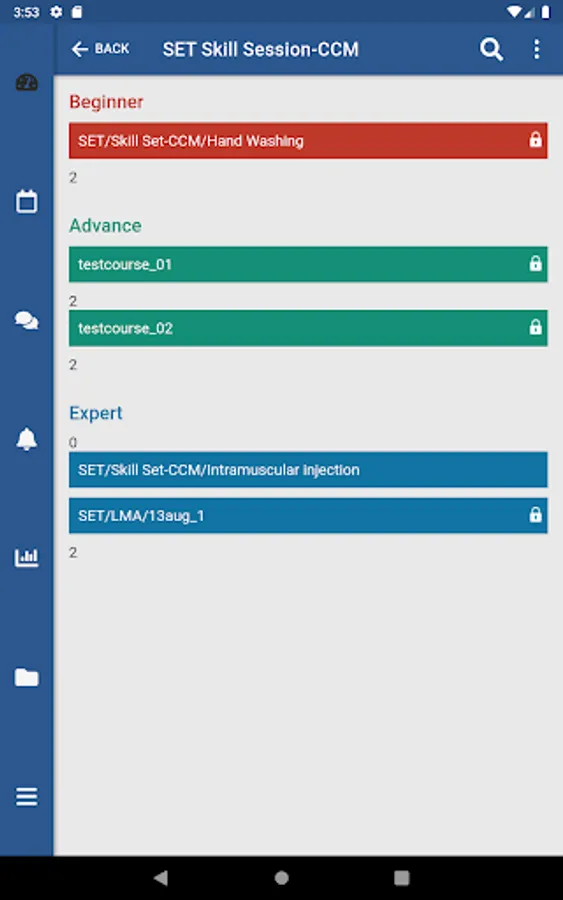Tap lock icon on Hand Washing course

(535, 139)
